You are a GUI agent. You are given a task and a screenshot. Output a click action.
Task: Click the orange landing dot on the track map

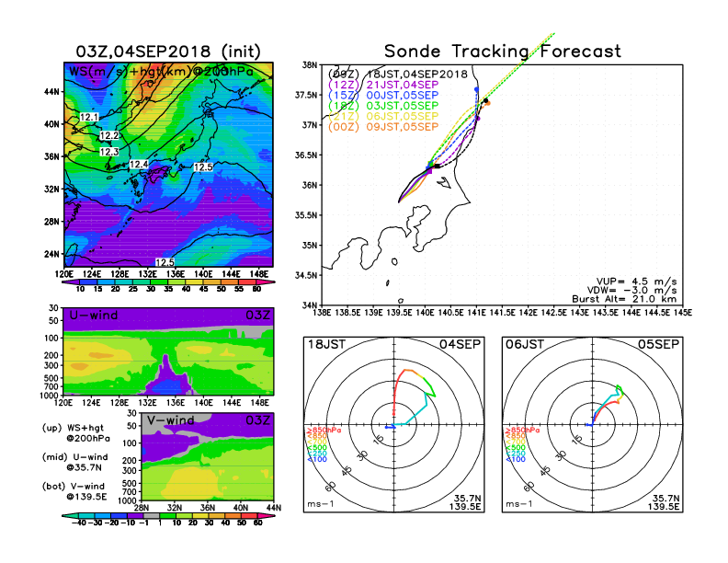point(487,103)
